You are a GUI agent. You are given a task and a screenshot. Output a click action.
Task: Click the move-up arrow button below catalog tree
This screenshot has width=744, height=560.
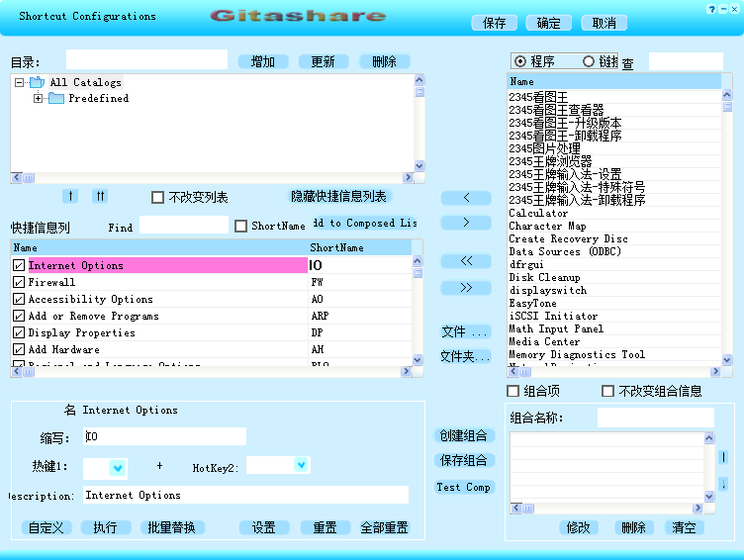(70, 196)
